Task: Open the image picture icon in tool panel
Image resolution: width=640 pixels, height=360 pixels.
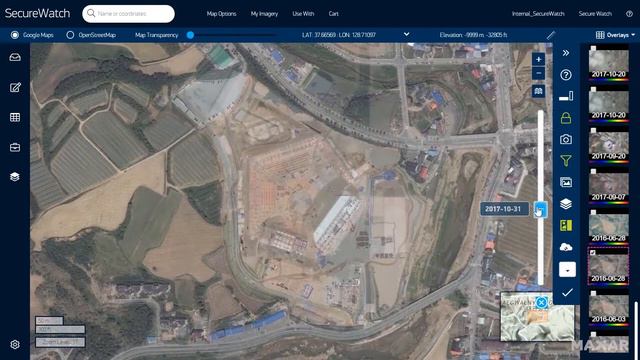Action: [566, 182]
